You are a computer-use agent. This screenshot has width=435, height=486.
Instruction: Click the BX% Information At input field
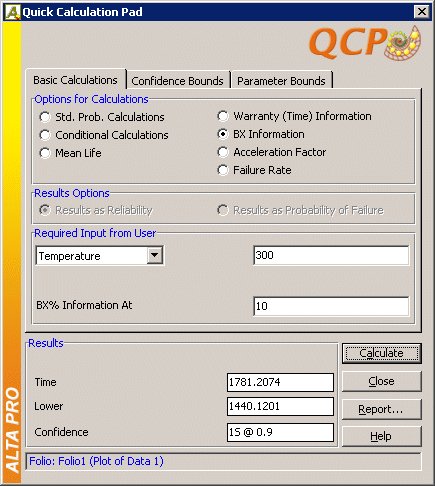331,306
